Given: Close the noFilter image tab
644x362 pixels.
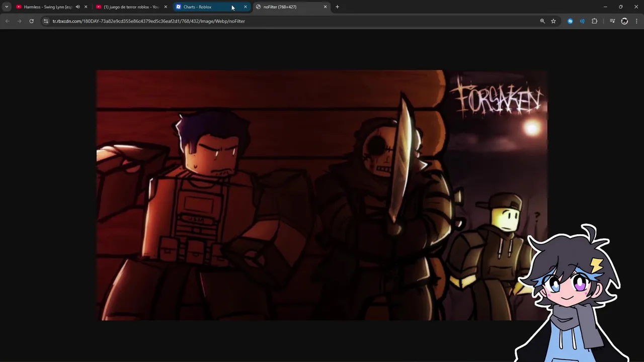Looking at the screenshot, I should [326, 7].
